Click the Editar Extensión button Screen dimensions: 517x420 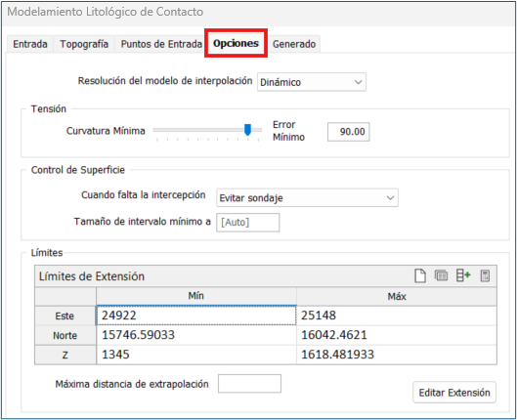click(454, 393)
